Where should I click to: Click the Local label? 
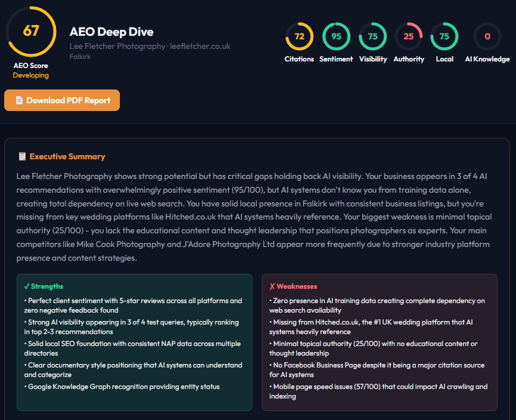click(444, 59)
